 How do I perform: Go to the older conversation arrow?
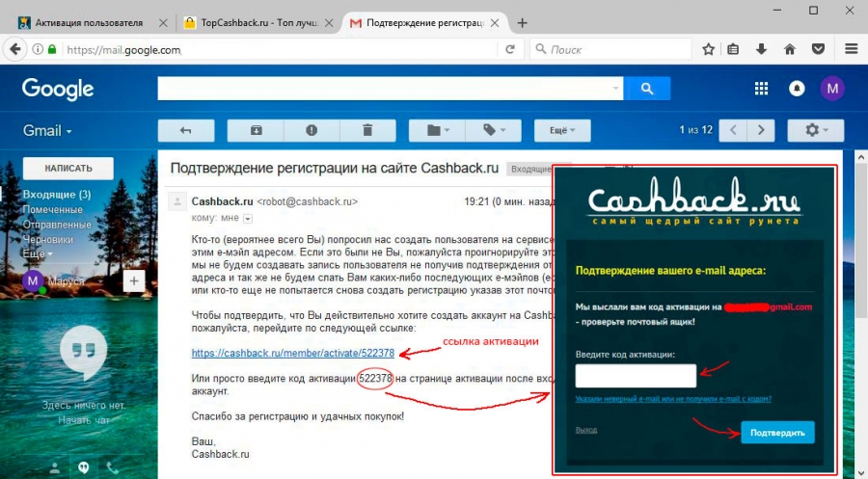(x=761, y=130)
